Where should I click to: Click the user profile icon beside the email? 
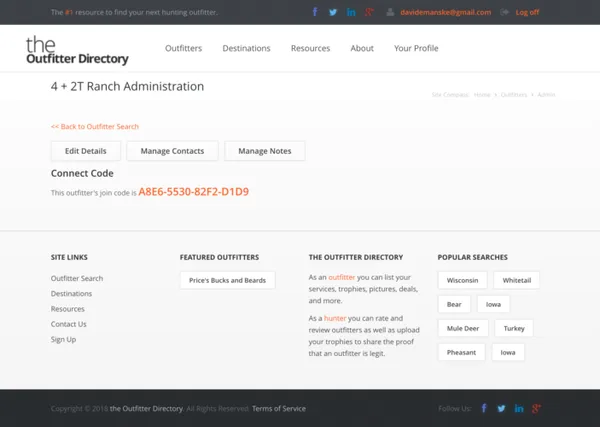390,12
